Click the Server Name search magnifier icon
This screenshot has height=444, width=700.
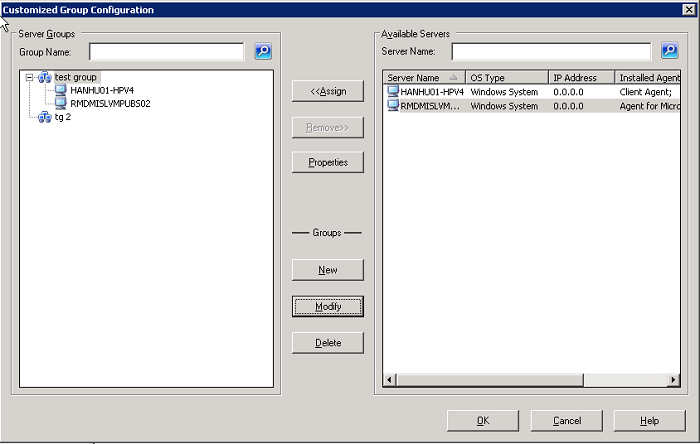click(x=670, y=50)
